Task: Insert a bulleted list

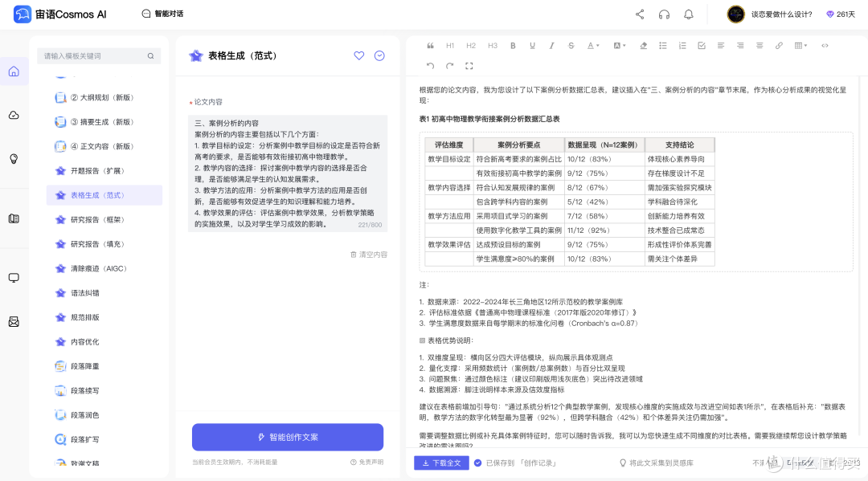Action: click(x=662, y=46)
